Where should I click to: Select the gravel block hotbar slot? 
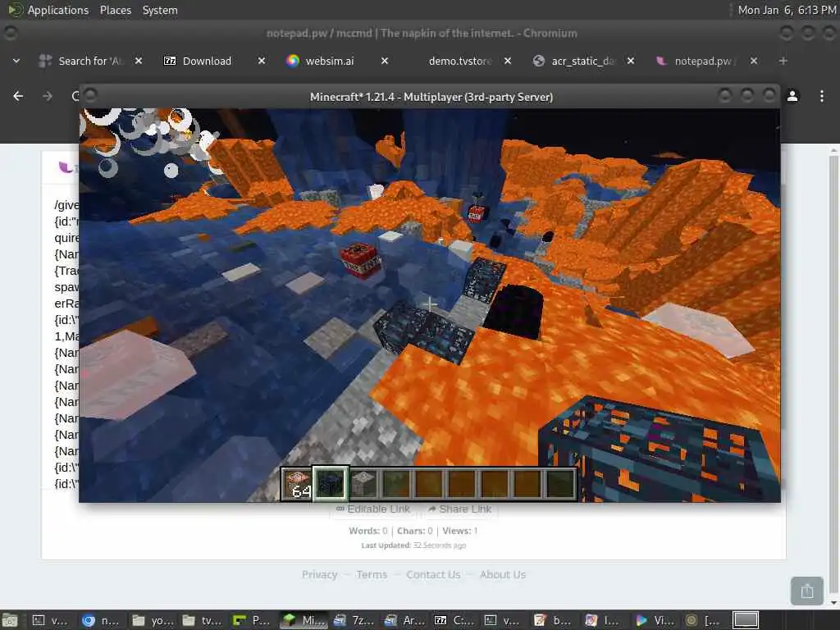[x=363, y=484]
